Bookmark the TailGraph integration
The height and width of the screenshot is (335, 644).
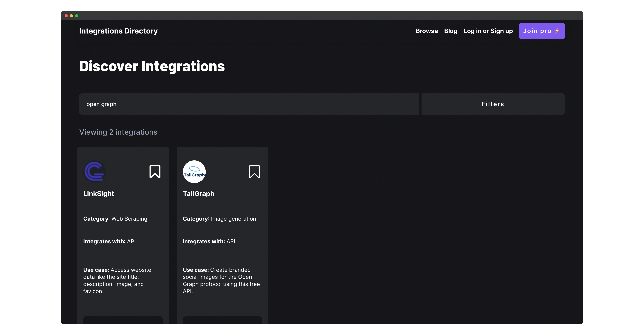(x=254, y=172)
